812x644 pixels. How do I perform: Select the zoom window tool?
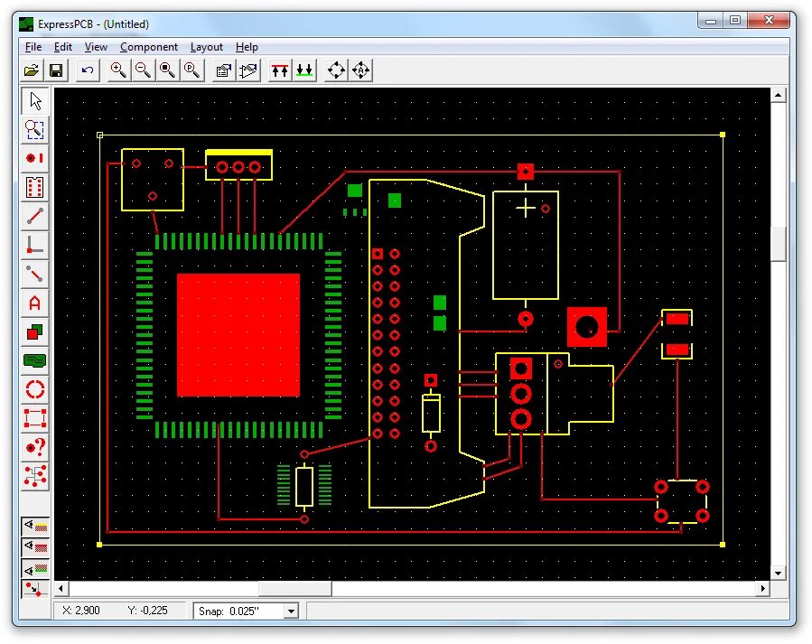click(x=35, y=129)
